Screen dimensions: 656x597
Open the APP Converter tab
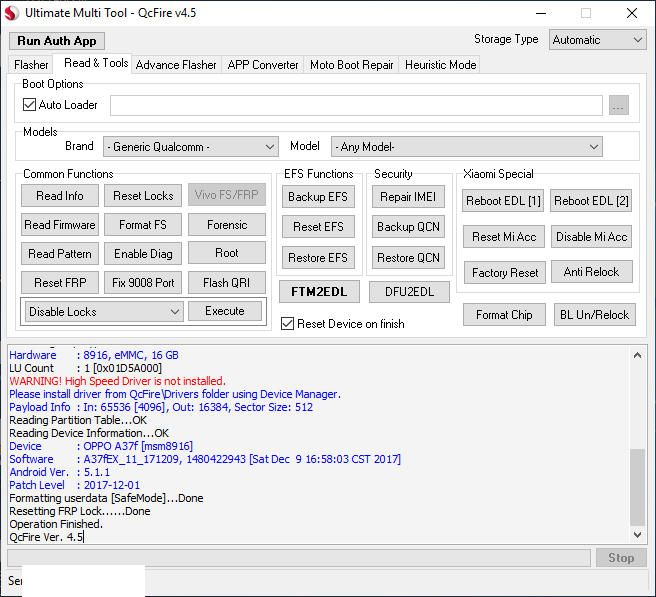263,65
